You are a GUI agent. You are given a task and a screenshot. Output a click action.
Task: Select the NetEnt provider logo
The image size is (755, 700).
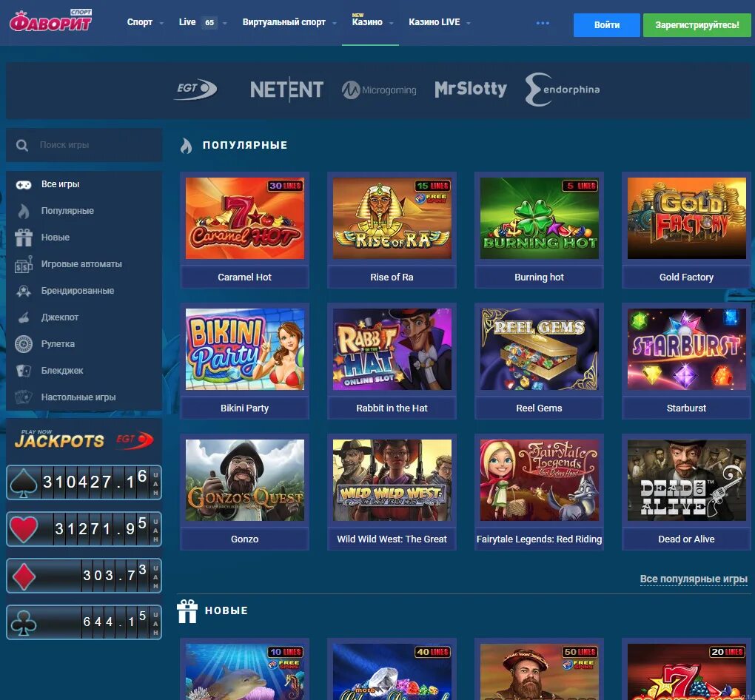(286, 90)
